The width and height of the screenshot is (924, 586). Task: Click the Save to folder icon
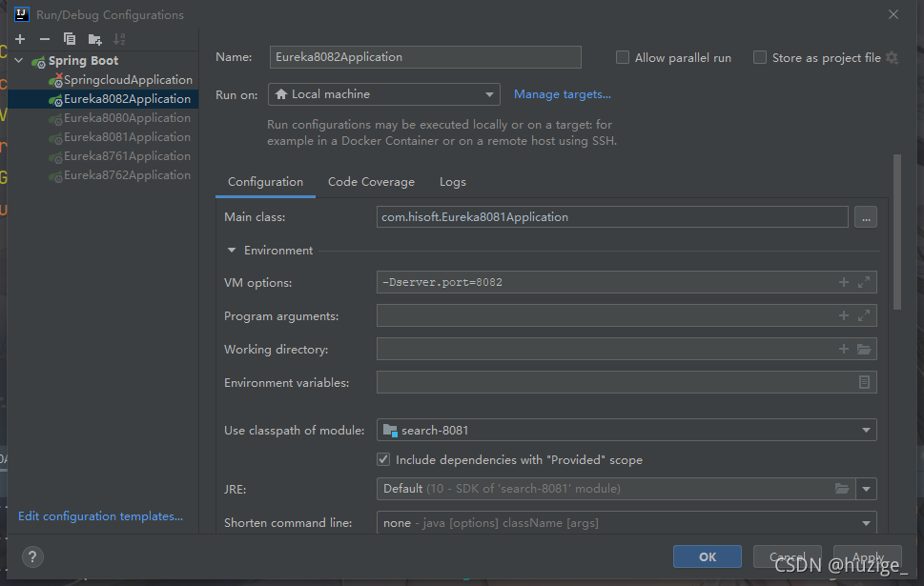[x=94, y=39]
